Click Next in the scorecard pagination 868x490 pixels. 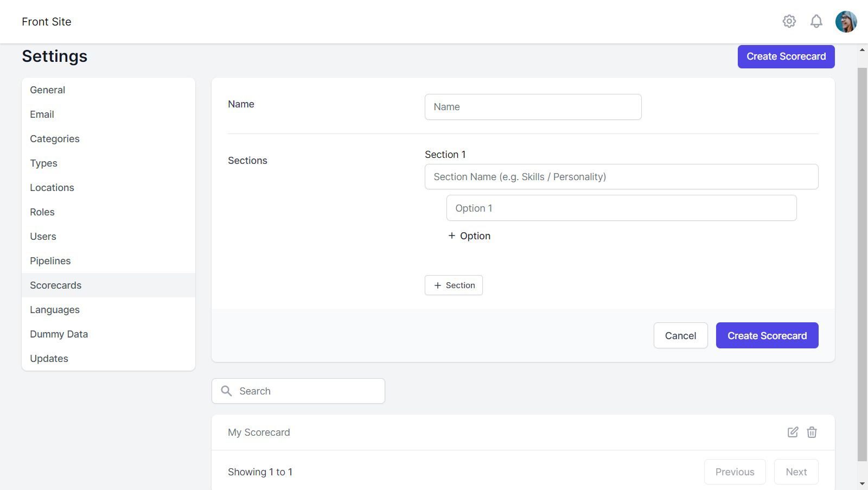[x=796, y=472]
